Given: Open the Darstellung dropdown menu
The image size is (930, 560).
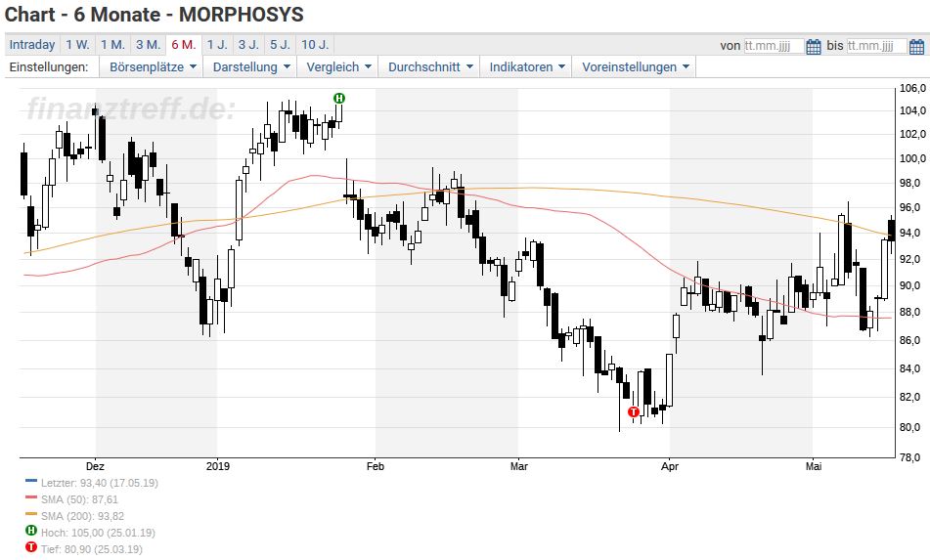Looking at the screenshot, I should click(x=250, y=67).
